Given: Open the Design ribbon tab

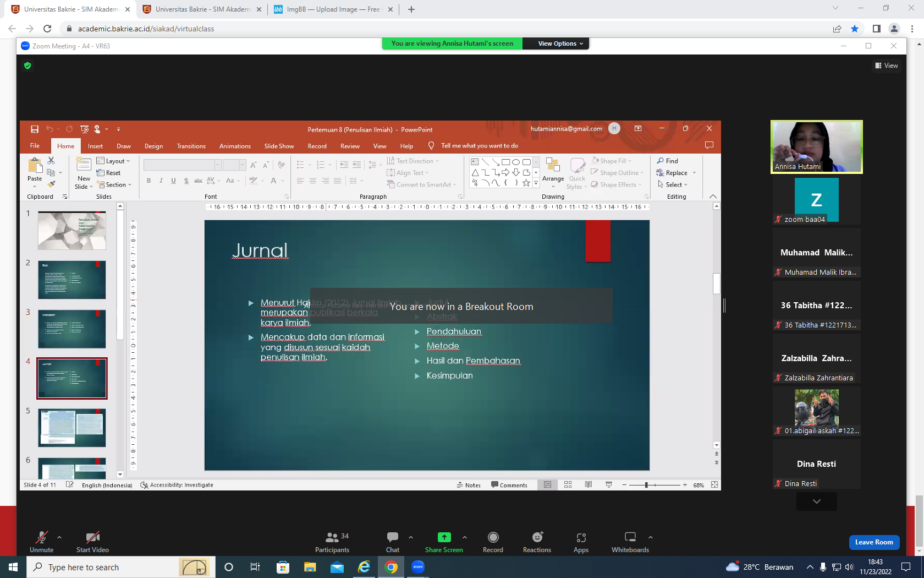Looking at the screenshot, I should (x=153, y=146).
